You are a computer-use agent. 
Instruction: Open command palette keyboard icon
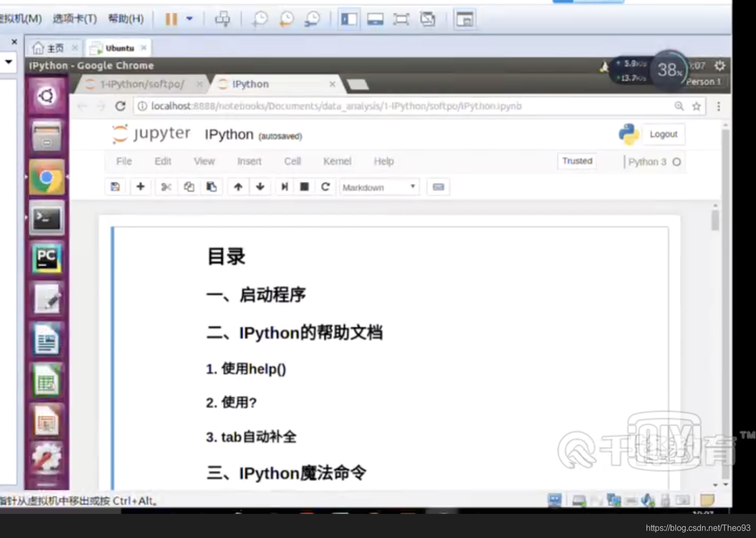coord(438,187)
